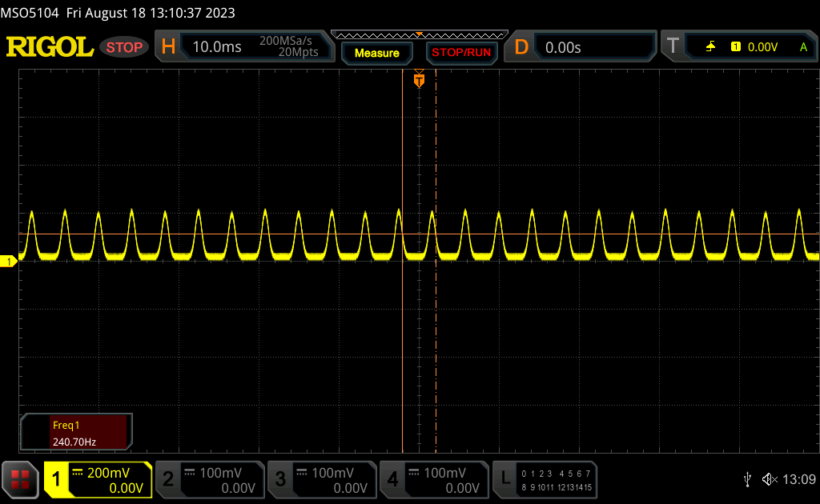820x504 pixels.
Task: Toggle channel 2 on
Action: [x=168, y=479]
